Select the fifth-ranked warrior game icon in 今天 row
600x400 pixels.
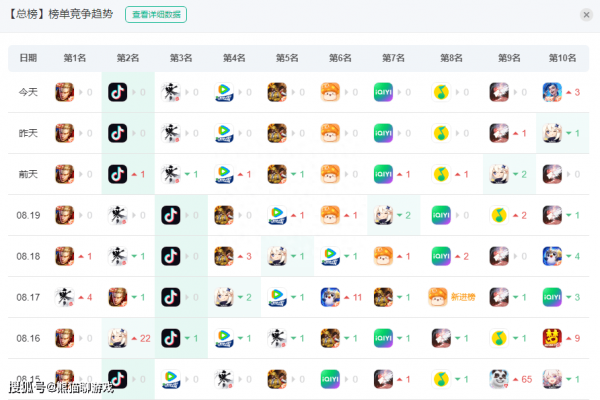(277, 92)
